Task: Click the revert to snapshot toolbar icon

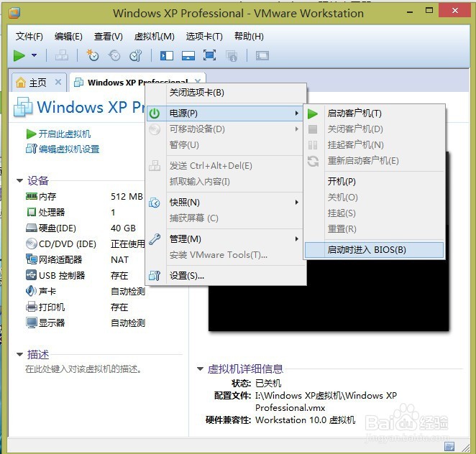Action: [x=114, y=55]
